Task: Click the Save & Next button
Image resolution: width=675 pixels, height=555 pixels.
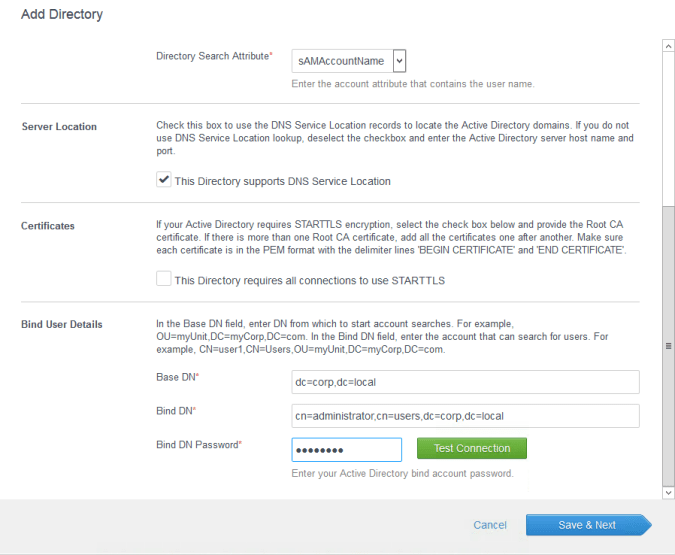Action: tap(587, 525)
